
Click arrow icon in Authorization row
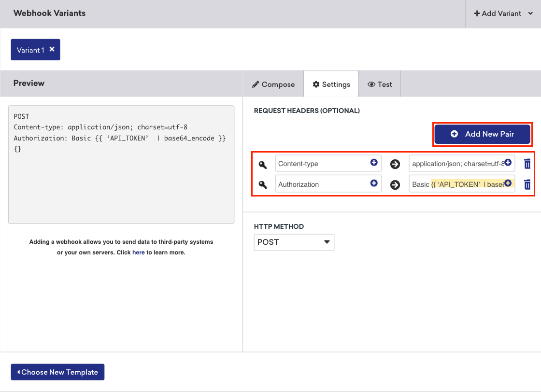point(395,184)
